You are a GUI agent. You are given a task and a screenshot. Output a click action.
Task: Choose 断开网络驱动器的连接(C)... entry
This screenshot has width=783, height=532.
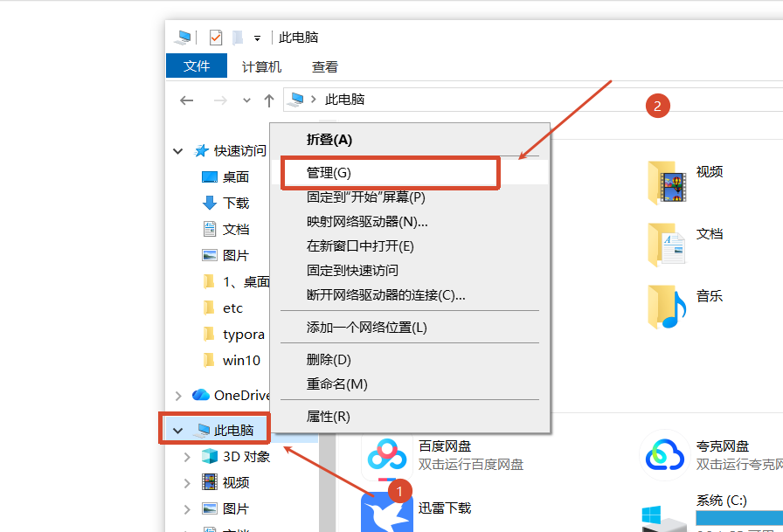pos(410,295)
